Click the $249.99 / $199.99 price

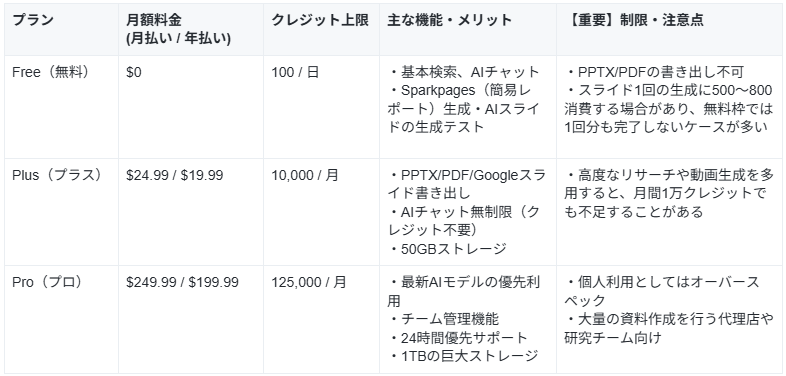click(182, 282)
